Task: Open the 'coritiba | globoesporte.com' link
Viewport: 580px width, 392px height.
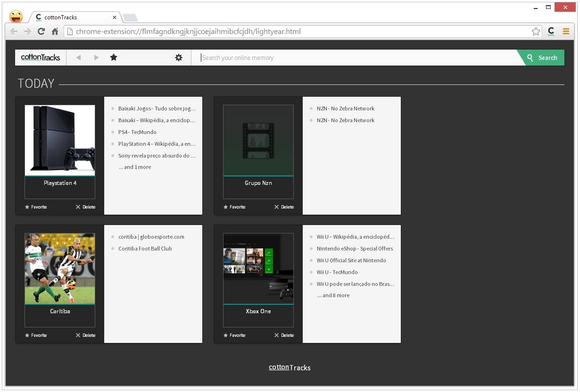Action: click(x=151, y=237)
